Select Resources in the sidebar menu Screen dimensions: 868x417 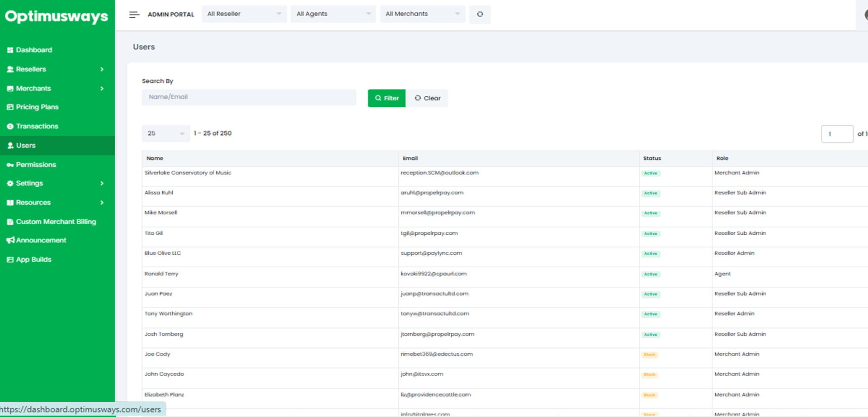33,203
